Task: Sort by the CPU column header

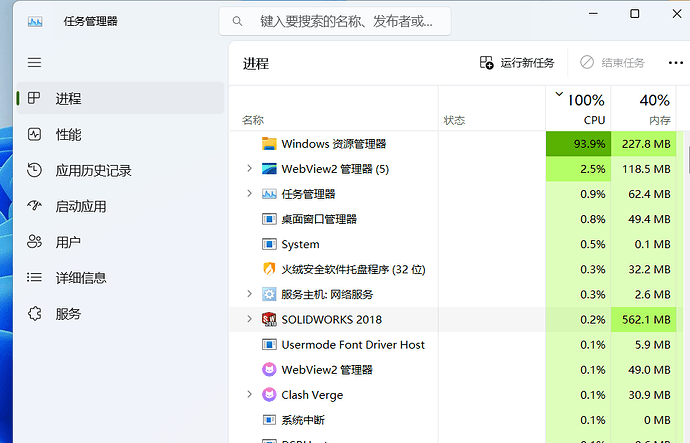Action: (578, 108)
